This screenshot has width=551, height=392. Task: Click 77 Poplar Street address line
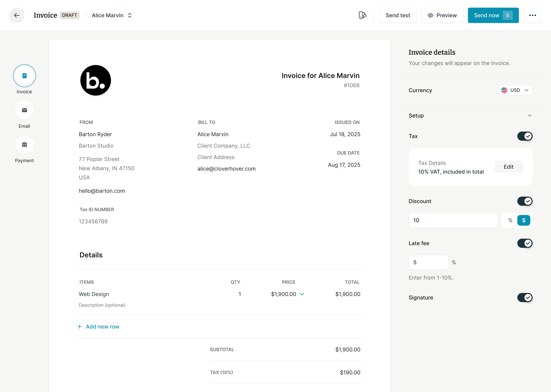[x=99, y=159]
